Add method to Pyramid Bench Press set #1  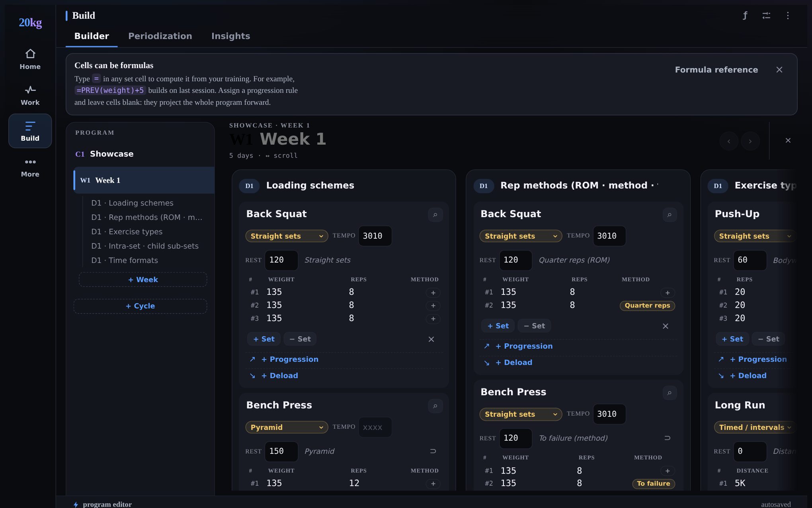(433, 484)
